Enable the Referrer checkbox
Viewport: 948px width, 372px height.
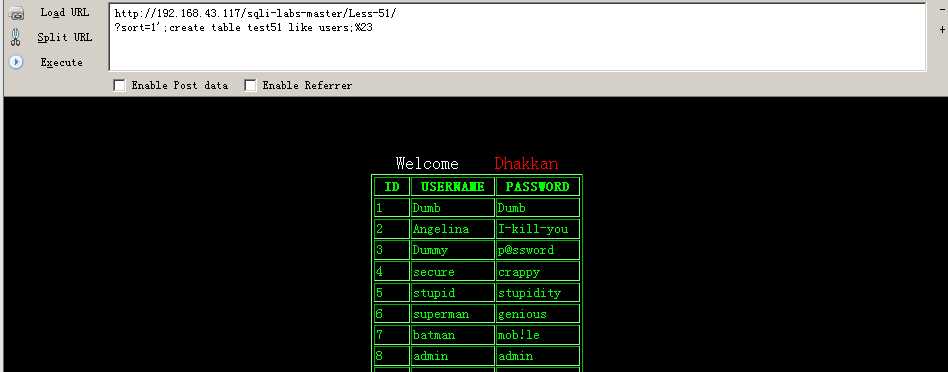[250, 85]
